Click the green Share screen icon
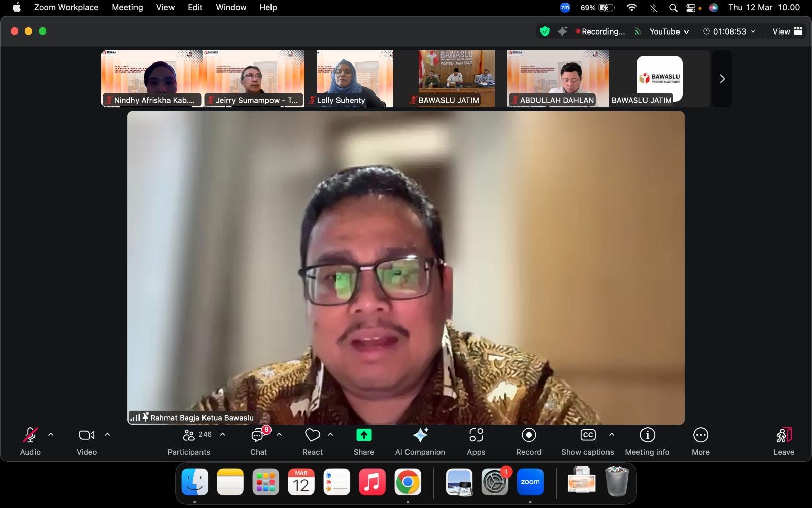 (363, 435)
